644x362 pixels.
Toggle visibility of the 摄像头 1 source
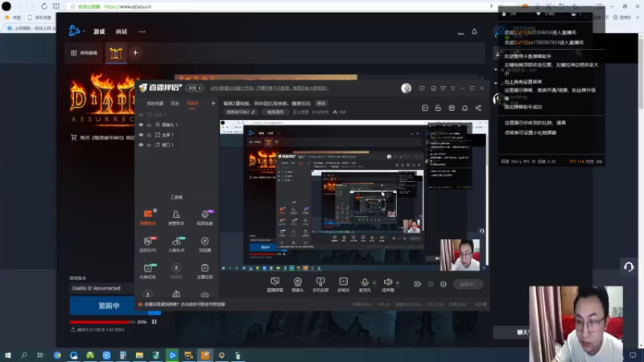click(x=141, y=125)
